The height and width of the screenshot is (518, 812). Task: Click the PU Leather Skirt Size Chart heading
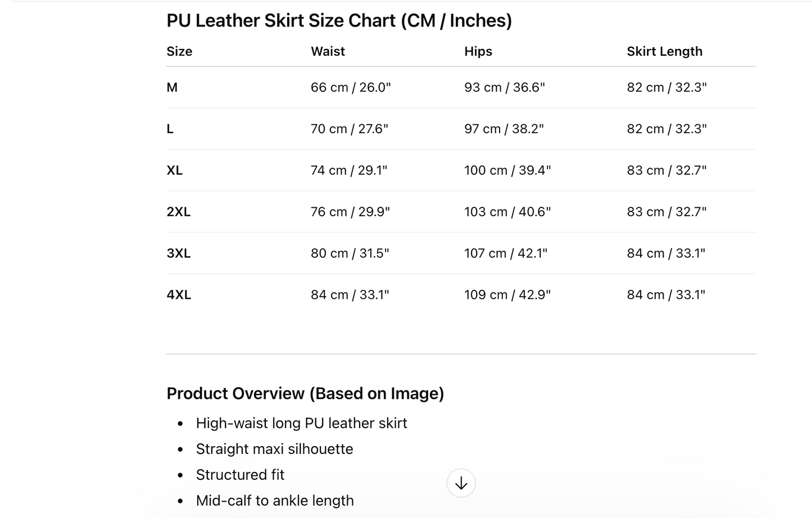click(338, 20)
